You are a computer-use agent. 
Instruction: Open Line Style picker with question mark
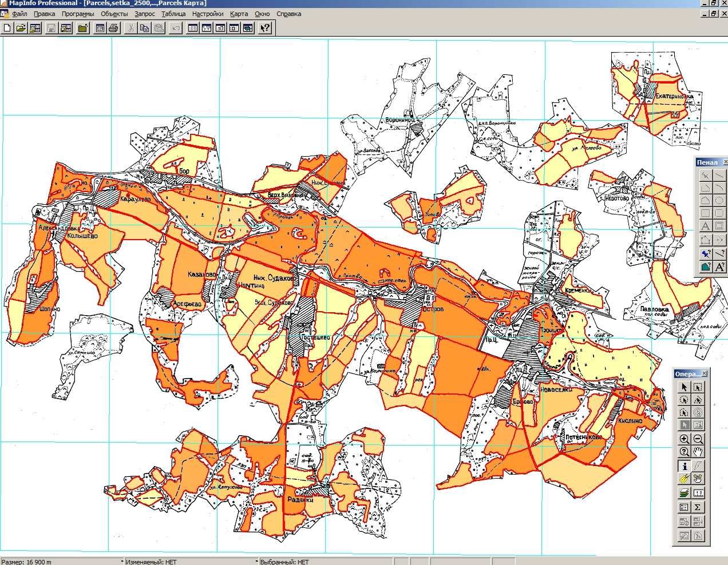click(x=719, y=254)
